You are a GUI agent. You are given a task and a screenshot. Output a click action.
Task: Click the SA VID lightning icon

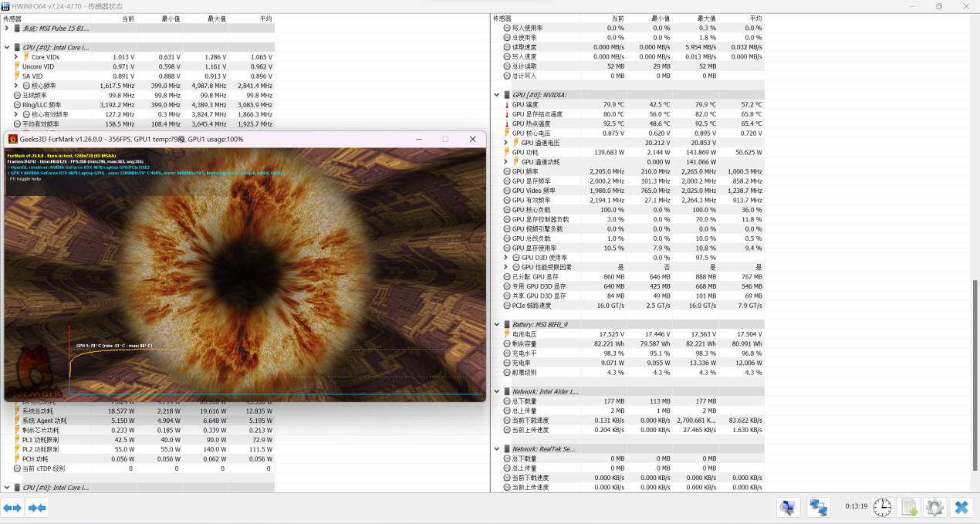(17, 76)
